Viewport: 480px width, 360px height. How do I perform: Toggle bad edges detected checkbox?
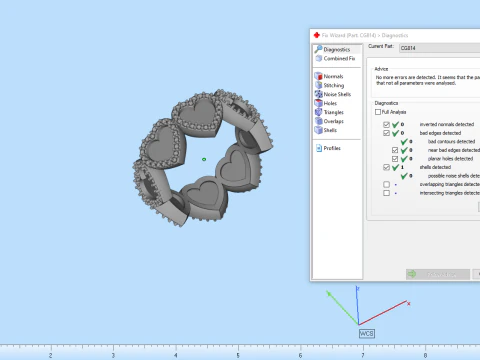coord(386,133)
